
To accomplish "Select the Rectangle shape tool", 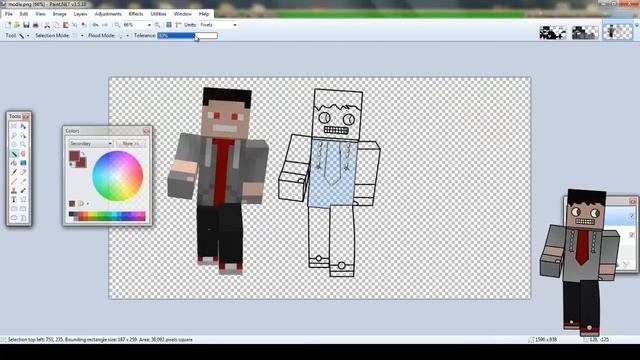I will [x=14, y=209].
